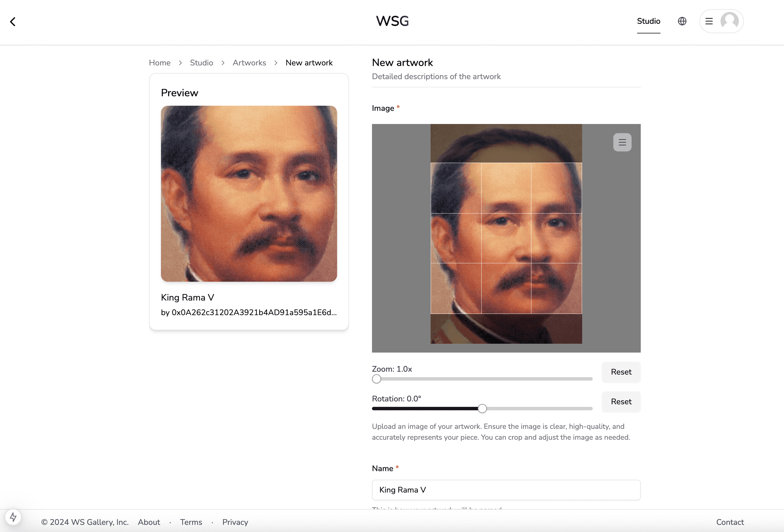Open the Contact footer link
This screenshot has width=784, height=532.
730,522
